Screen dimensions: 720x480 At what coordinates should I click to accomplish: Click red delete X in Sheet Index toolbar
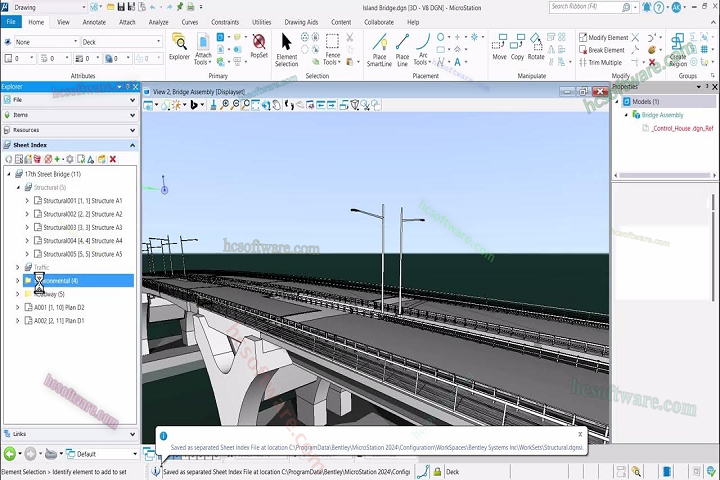(x=112, y=159)
